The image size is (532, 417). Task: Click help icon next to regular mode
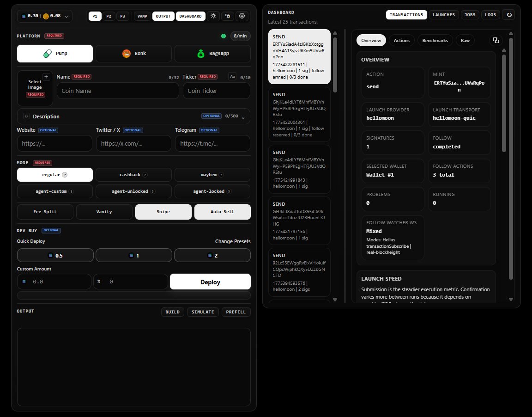click(x=65, y=175)
